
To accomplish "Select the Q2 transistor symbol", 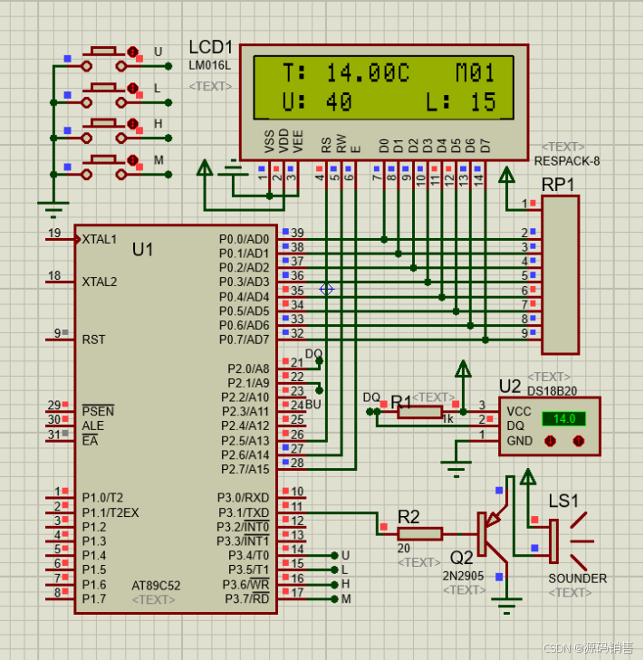I will point(495,534).
